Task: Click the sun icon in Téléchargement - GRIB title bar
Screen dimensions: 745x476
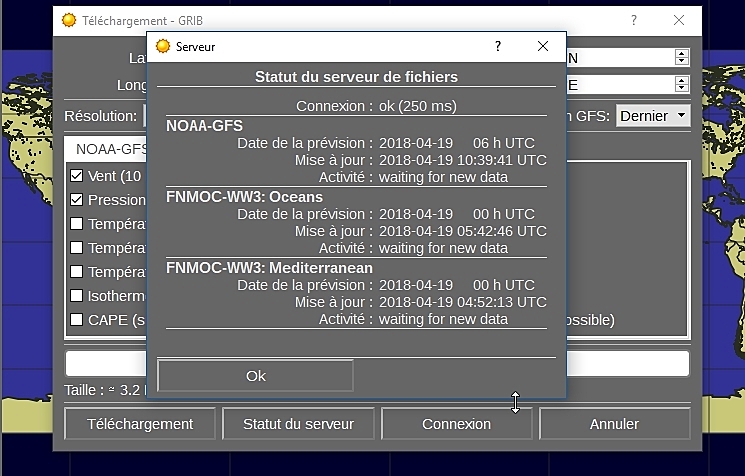Action: [69, 20]
